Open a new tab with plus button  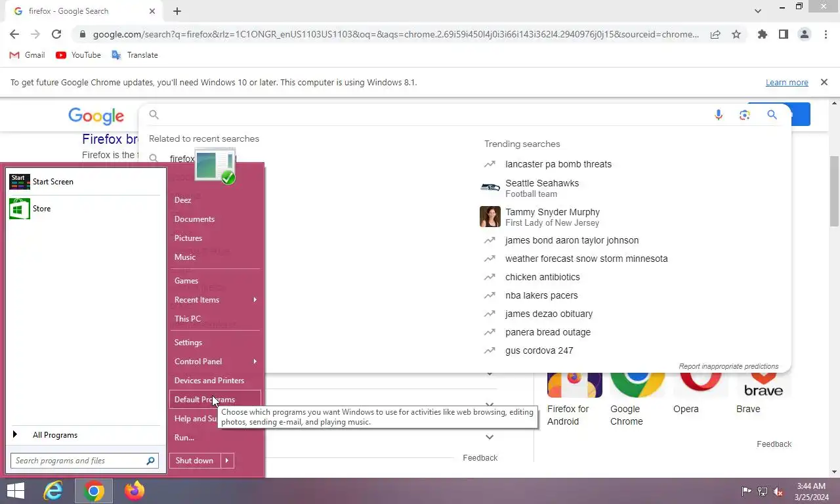coord(177,11)
